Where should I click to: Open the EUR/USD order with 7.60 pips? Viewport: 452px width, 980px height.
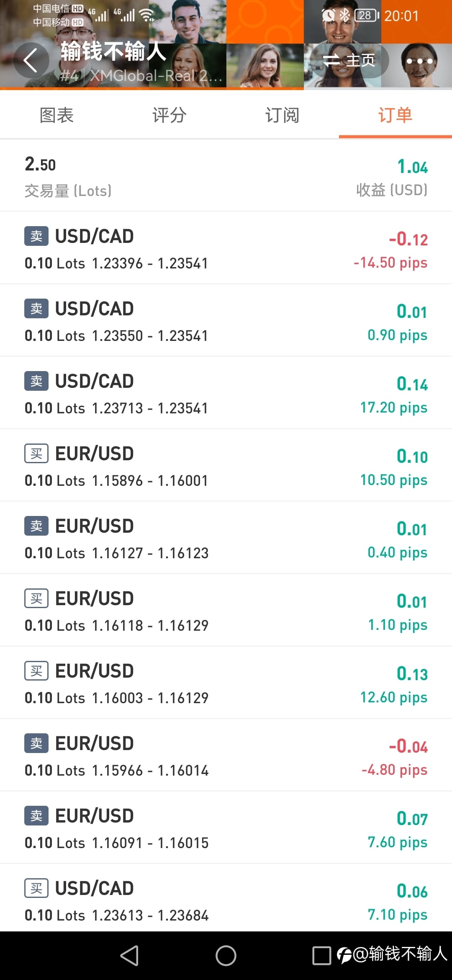point(226,828)
